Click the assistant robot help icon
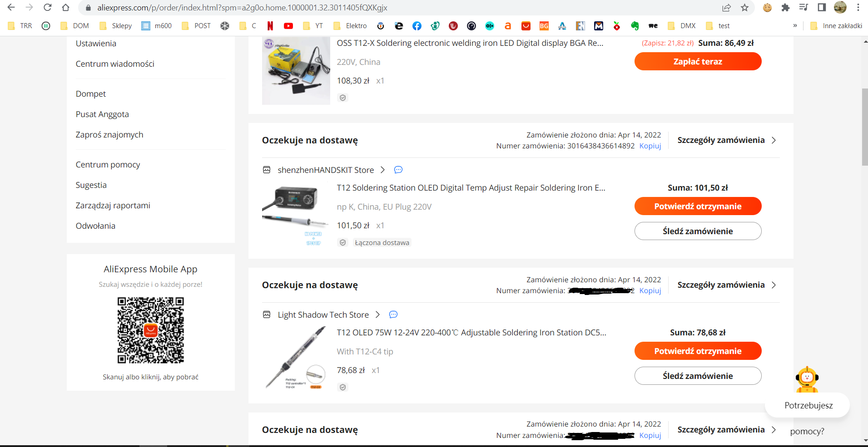 pyautogui.click(x=807, y=380)
